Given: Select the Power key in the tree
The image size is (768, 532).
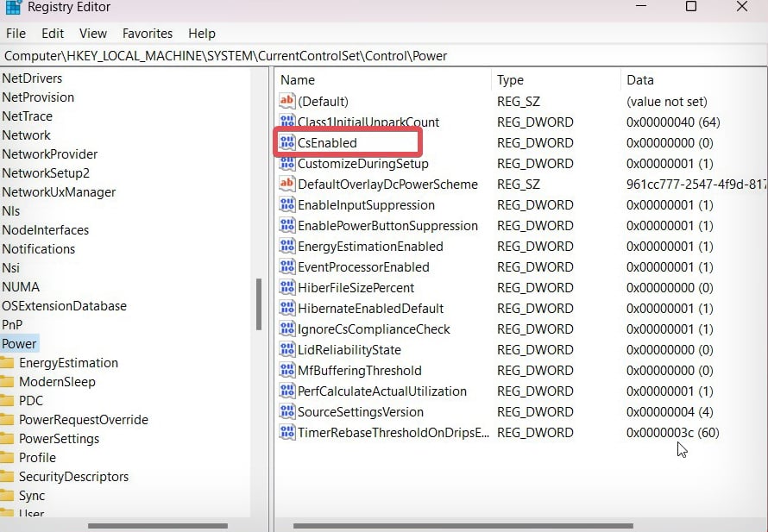Looking at the screenshot, I should click(x=19, y=343).
